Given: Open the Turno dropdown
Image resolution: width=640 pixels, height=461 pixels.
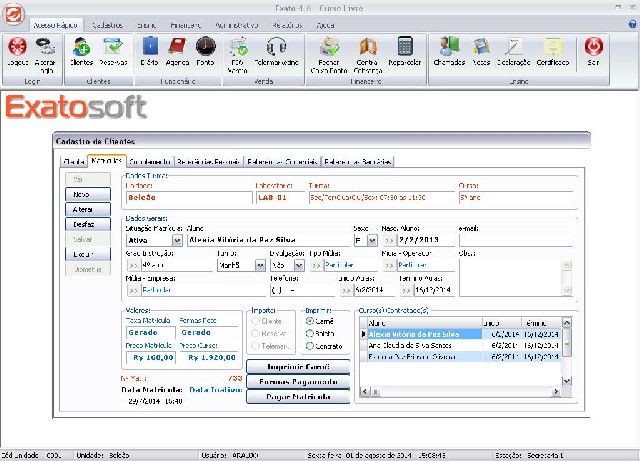Looking at the screenshot, I should pos(260,265).
